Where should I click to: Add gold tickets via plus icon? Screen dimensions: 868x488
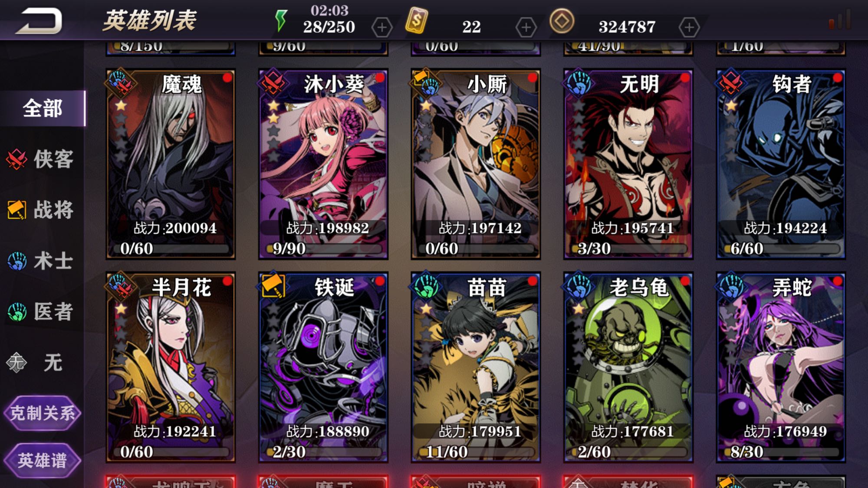point(526,28)
